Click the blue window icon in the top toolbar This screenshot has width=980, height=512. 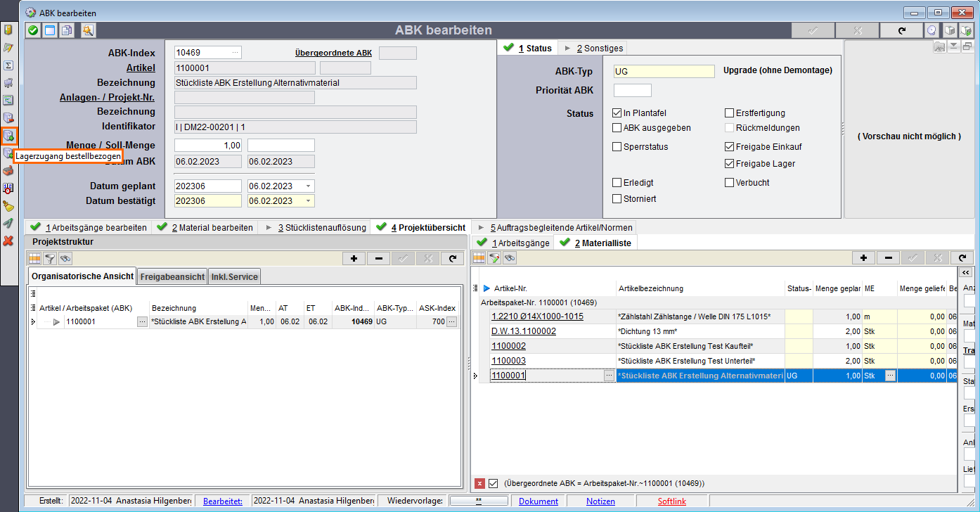(50, 30)
